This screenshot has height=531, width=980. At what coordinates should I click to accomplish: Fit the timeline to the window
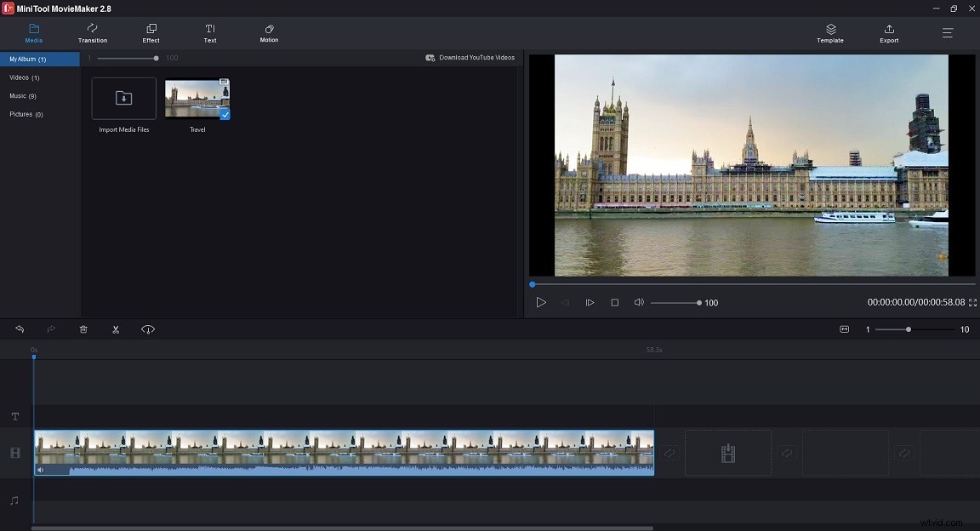845,329
